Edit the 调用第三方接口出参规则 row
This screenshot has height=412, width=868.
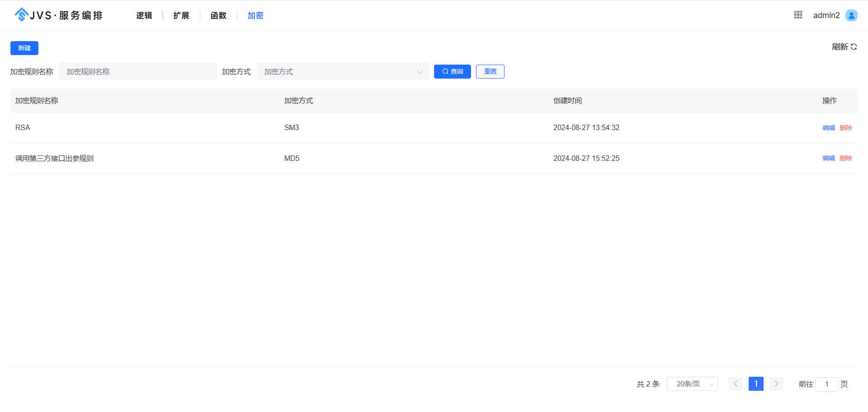coord(828,158)
